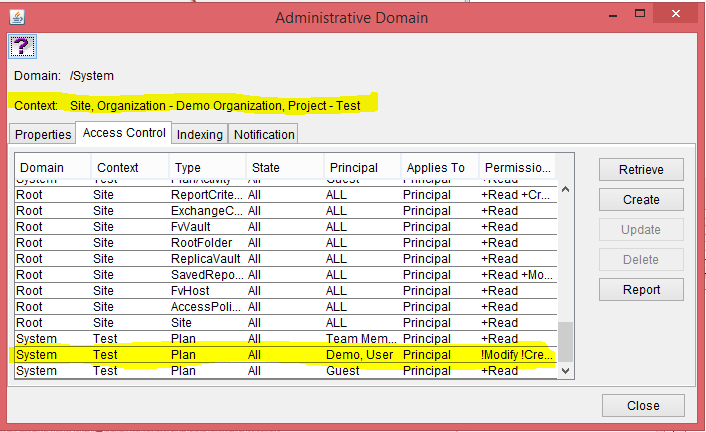This screenshot has width=706, height=432.
Task: Click the Principal column header
Action: coord(362,168)
